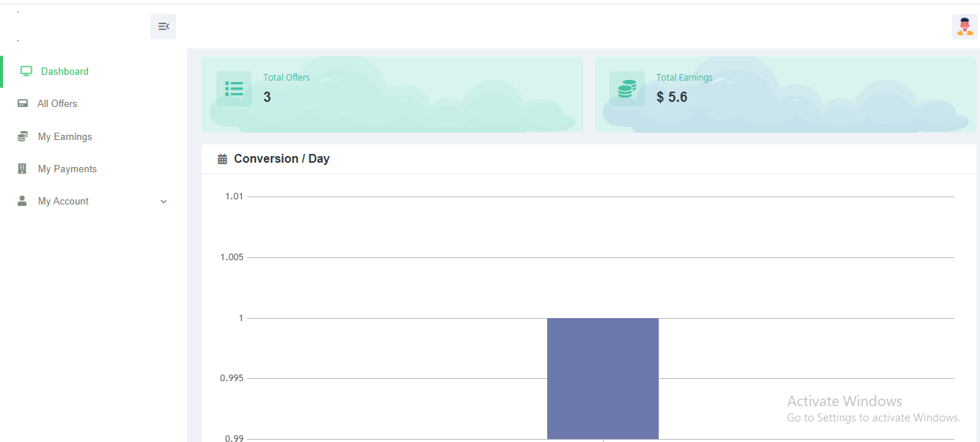The image size is (980, 442).
Task: Navigate to My Payments
Action: (67, 169)
